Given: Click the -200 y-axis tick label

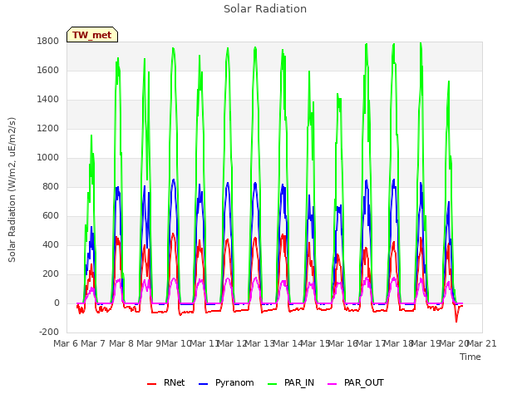Looking at the screenshot, I should pyautogui.click(x=49, y=332).
